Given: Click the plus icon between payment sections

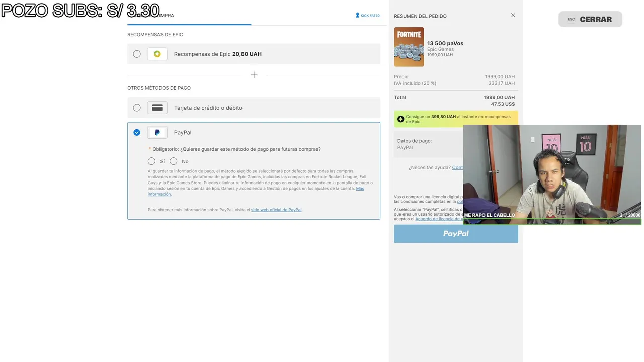Looking at the screenshot, I should click(254, 75).
